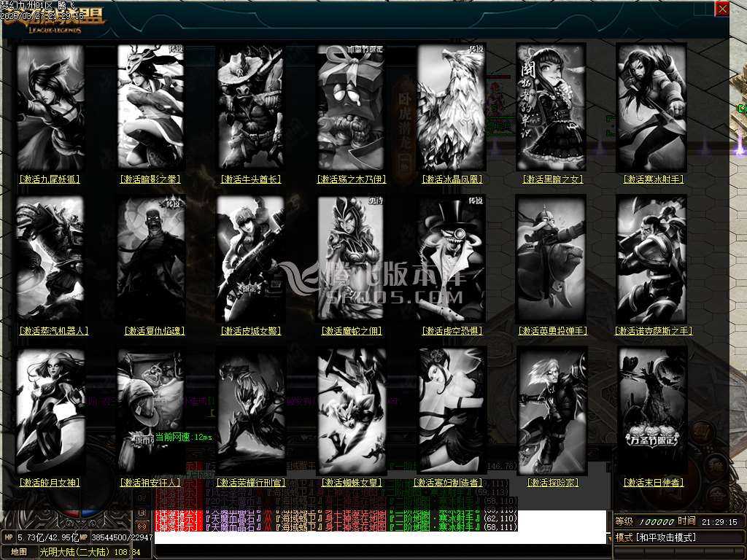
Task: Select the hero card above 激活暗影之拳
Action: [150, 106]
